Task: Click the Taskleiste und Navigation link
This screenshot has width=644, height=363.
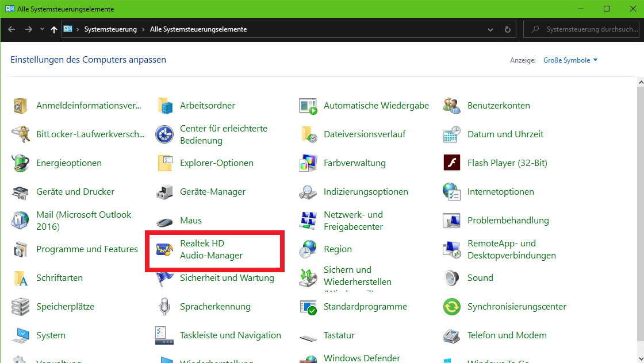Action: 231,335
